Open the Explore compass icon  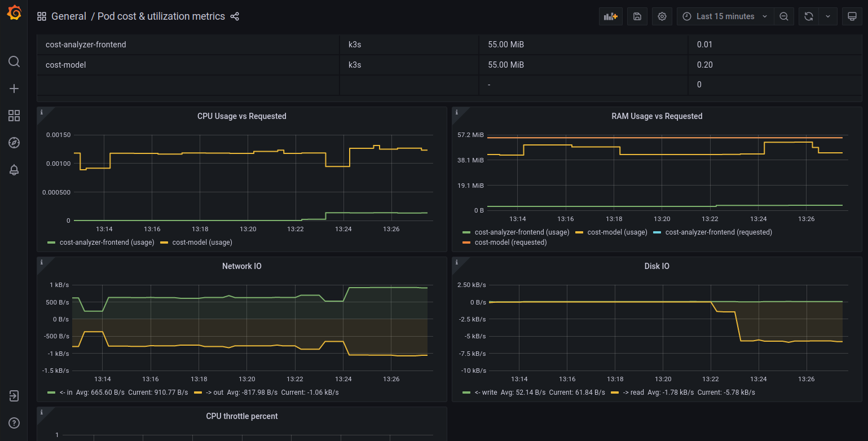click(x=14, y=143)
